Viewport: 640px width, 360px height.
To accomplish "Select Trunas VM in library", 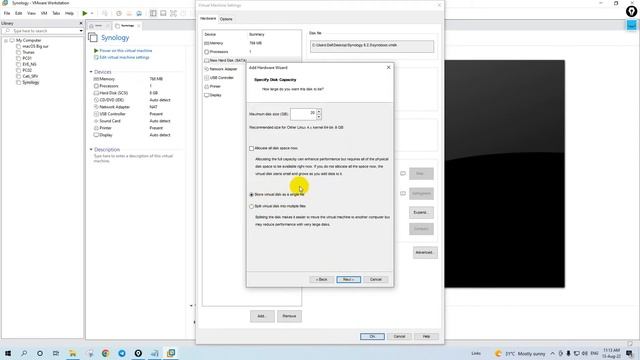I will 28,52.
